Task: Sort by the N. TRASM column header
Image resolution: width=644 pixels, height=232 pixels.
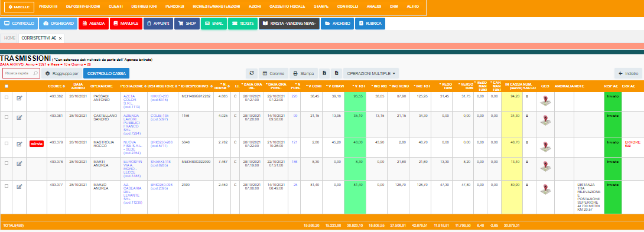Action: point(222,87)
